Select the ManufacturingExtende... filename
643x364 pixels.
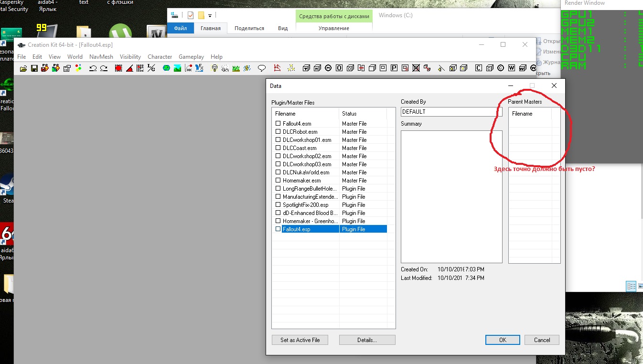click(x=310, y=197)
